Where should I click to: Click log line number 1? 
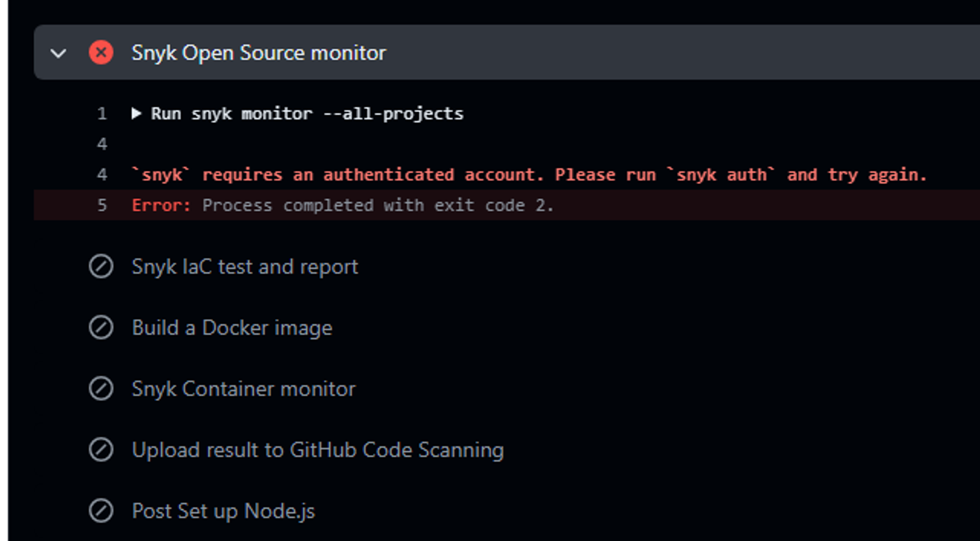click(102, 114)
